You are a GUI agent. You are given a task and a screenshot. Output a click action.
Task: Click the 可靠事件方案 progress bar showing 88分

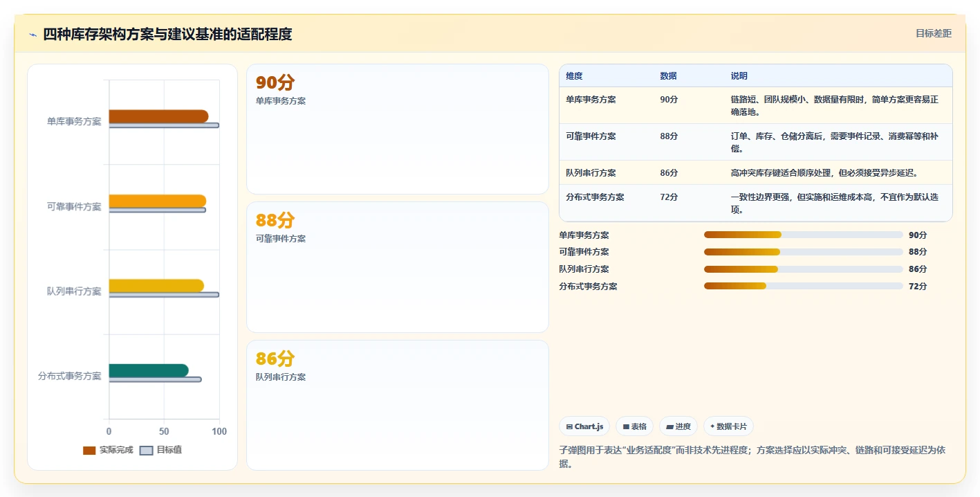803,252
